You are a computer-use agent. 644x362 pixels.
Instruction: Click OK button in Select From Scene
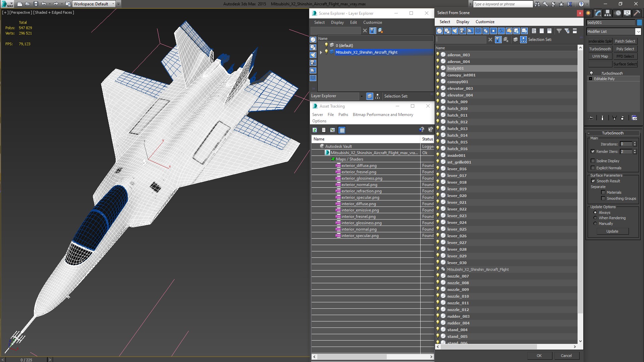pyautogui.click(x=539, y=356)
